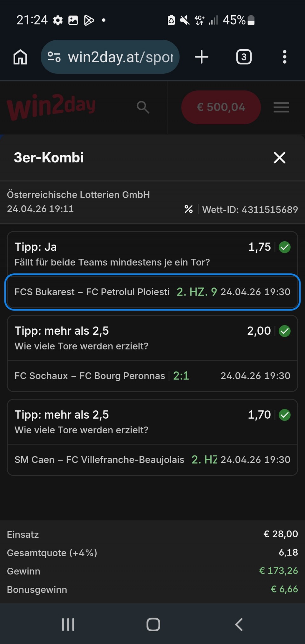Close the 3er-Kombi bet slip

(x=279, y=157)
